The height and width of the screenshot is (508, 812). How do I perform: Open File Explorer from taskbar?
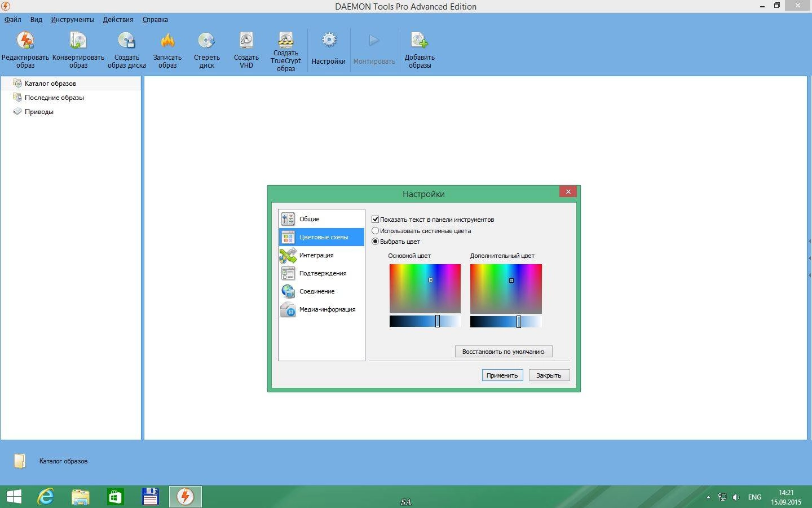pyautogui.click(x=81, y=497)
